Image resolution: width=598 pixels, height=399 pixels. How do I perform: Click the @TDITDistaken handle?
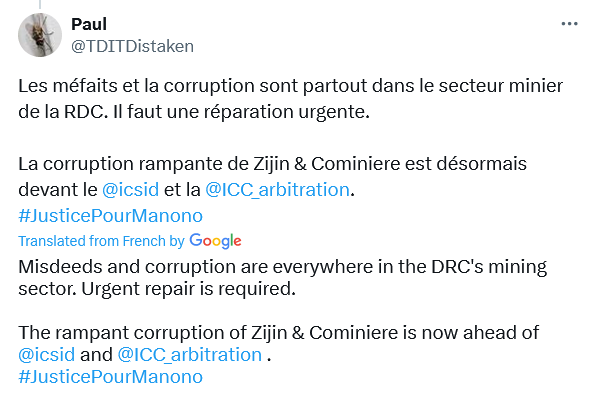[132, 46]
